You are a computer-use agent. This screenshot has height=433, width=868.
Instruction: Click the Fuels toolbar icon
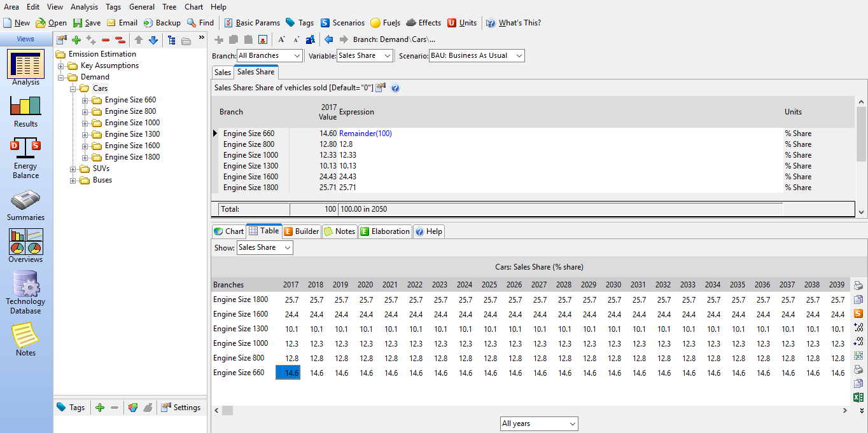pos(385,23)
